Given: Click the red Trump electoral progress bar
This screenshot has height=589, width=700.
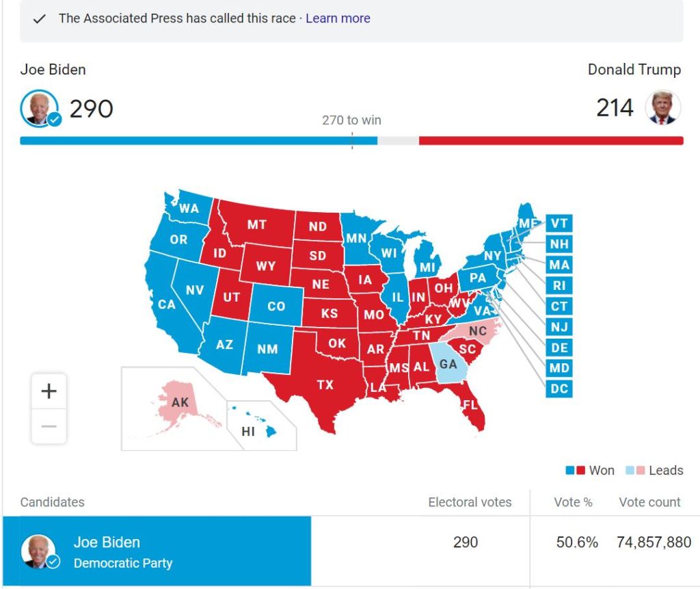Looking at the screenshot, I should [x=550, y=141].
